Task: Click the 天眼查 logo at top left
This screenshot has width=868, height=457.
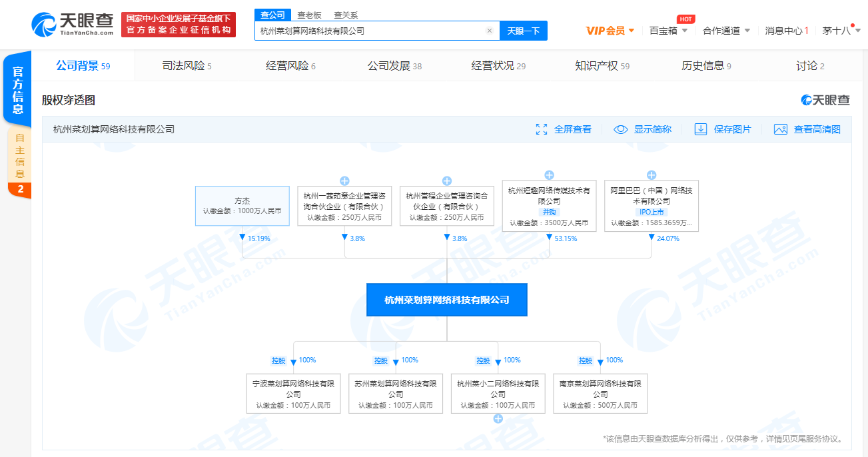Action: tap(73, 25)
